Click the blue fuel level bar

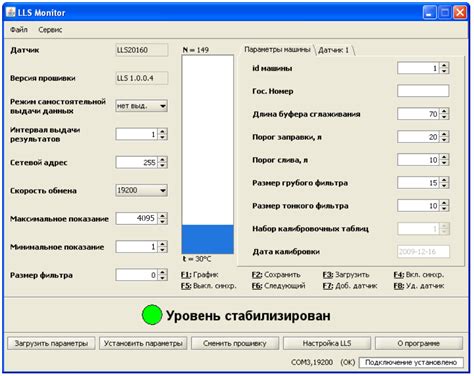[208, 239]
